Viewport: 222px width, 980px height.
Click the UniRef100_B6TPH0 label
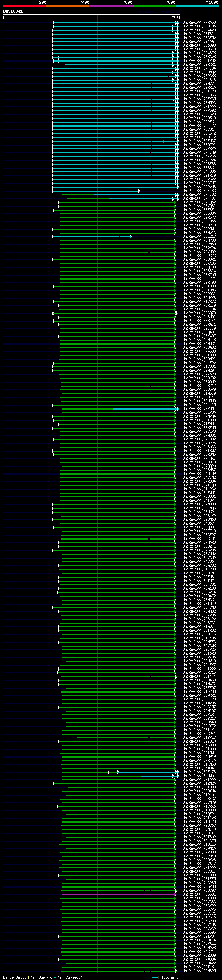[199, 60]
